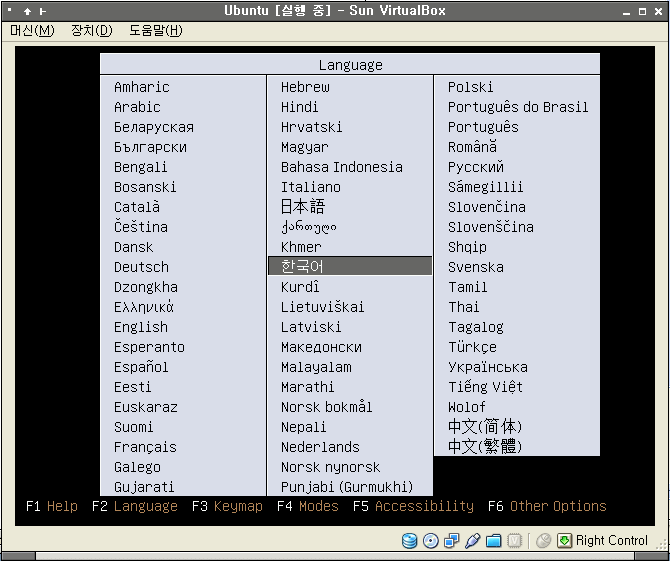
Task: Select Македонски language
Action: 321,347
